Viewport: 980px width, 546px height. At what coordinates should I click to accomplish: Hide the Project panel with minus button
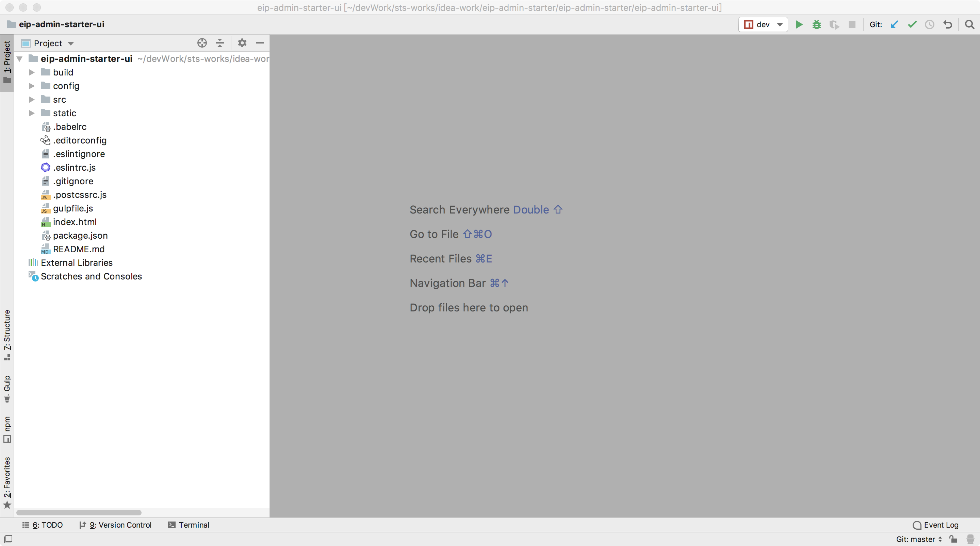pos(260,43)
